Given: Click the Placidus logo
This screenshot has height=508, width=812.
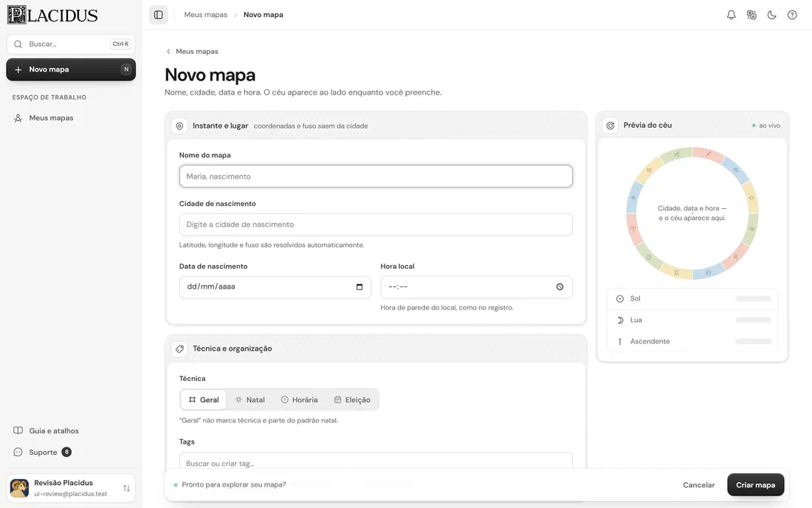Looking at the screenshot, I should [x=52, y=15].
